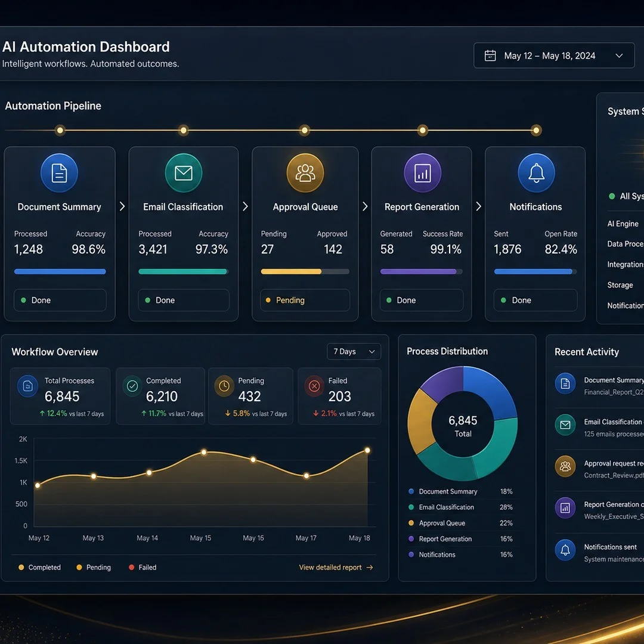The width and height of the screenshot is (644, 644).
Task: Select the Approval Queue people icon
Action: [x=305, y=173]
